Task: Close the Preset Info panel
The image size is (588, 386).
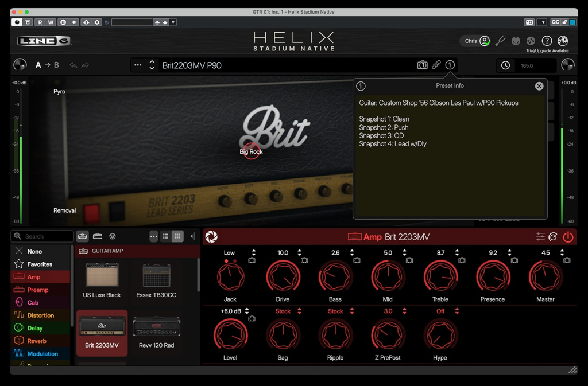Action: point(539,86)
